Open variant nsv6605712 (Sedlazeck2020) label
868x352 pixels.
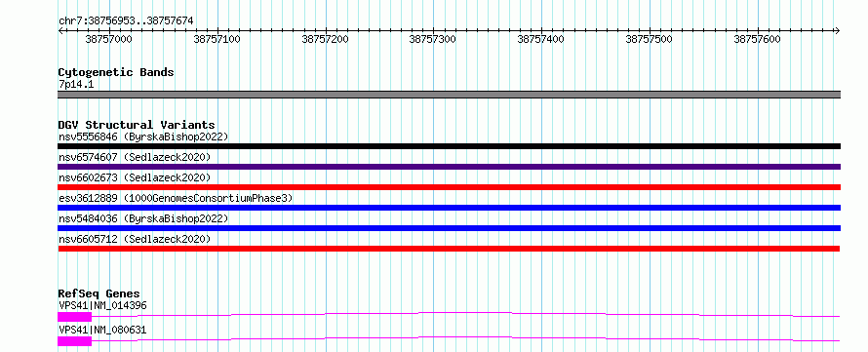coord(135,239)
